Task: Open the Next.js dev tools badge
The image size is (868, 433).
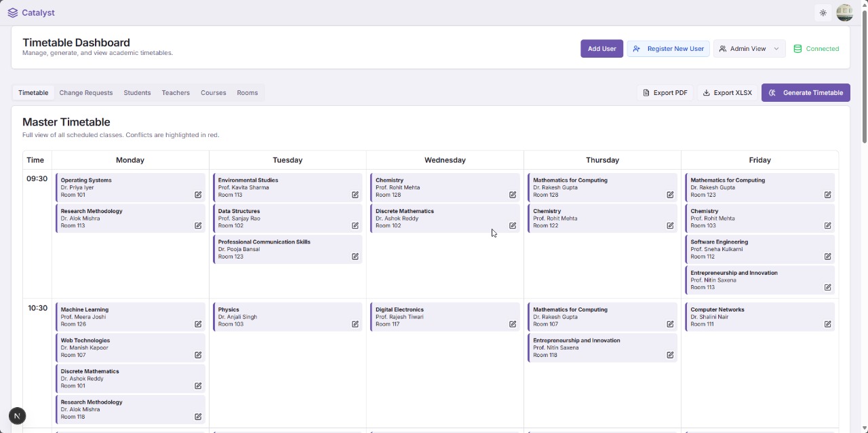Action: (x=18, y=416)
